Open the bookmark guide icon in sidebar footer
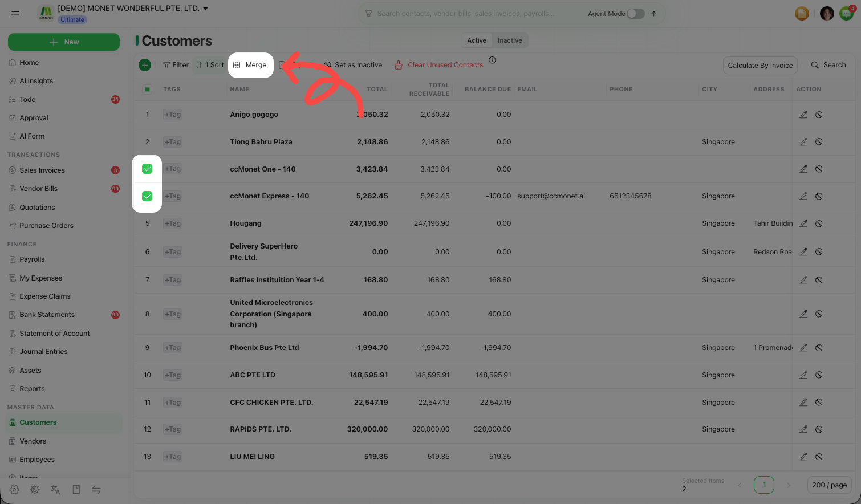Image resolution: width=861 pixels, height=504 pixels. [76, 490]
